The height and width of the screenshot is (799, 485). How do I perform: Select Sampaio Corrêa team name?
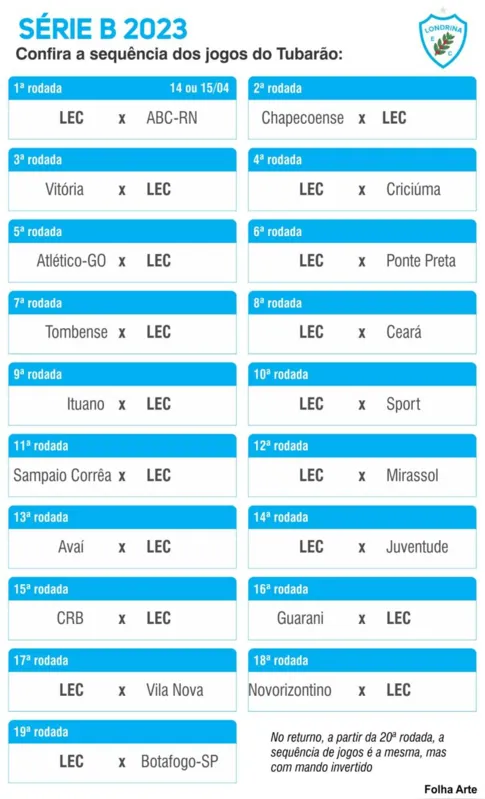[x=62, y=475]
